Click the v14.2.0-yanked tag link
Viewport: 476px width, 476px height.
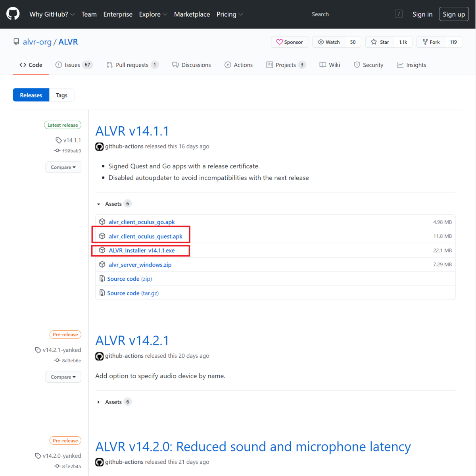58,456
